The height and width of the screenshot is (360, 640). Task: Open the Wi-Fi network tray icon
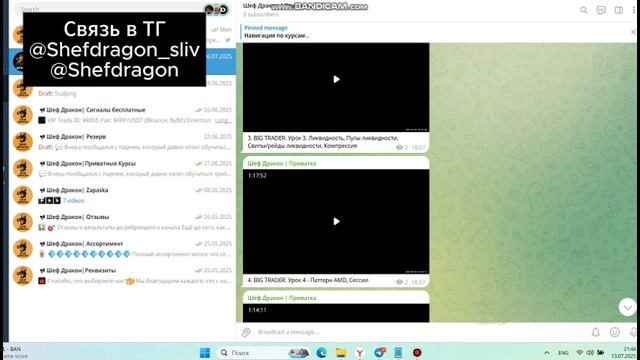coord(580,352)
